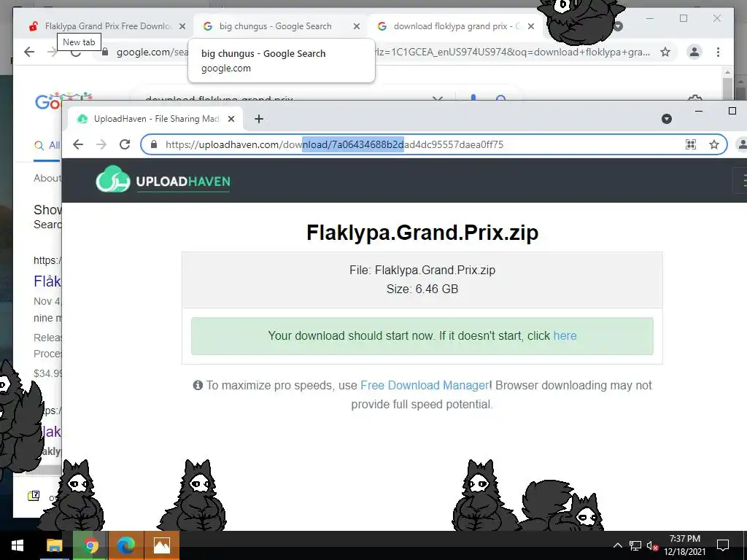Click the 'here' download link
This screenshot has width=747, height=560.
point(565,335)
